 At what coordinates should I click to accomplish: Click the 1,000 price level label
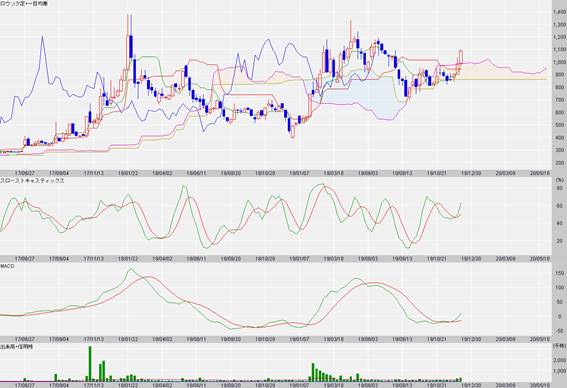pos(559,62)
